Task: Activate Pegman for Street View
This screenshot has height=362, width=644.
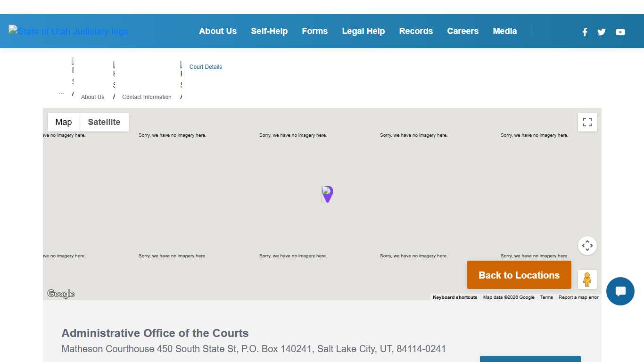Action: (587, 279)
